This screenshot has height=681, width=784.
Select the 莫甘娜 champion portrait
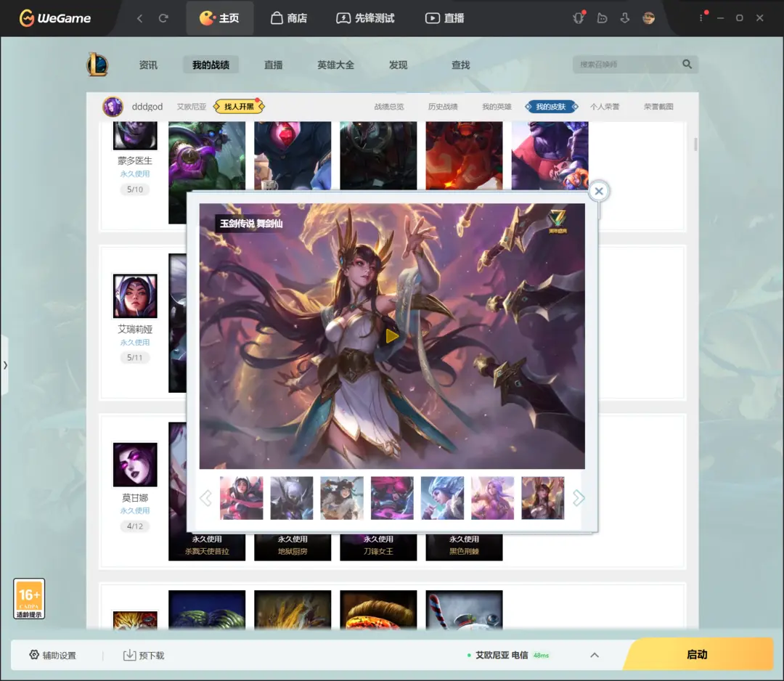[x=135, y=465]
